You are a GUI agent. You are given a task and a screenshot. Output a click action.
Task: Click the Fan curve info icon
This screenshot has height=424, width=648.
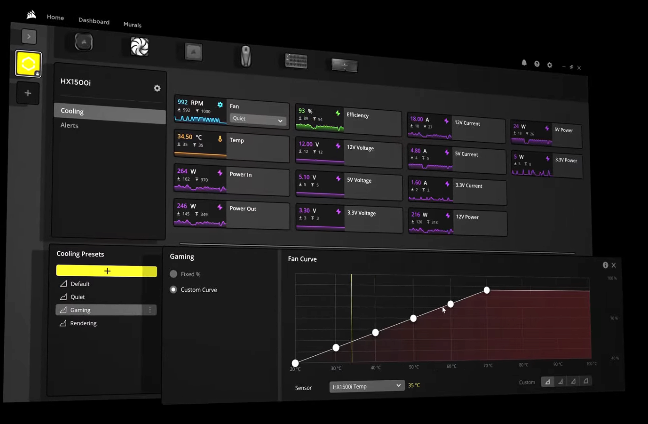pyautogui.click(x=605, y=265)
